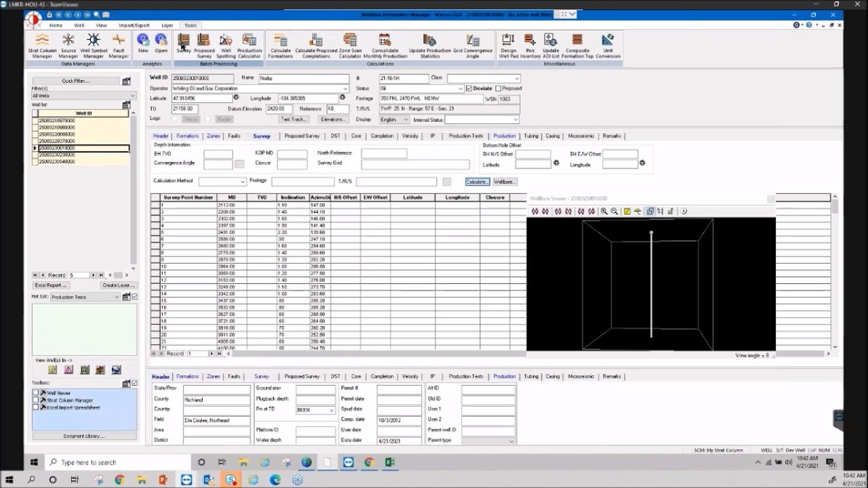The height and width of the screenshot is (488, 868).
Task: Expand the Calculation Method dropdown
Action: 242,182
